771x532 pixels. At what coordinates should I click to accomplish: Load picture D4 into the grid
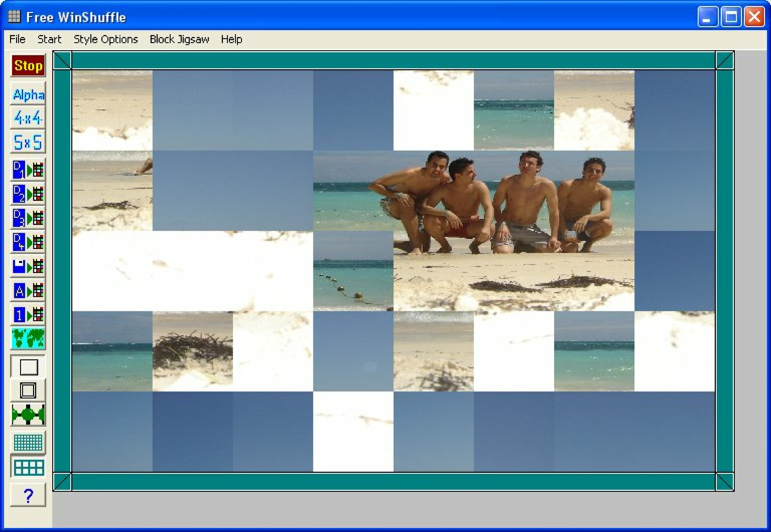(28, 243)
